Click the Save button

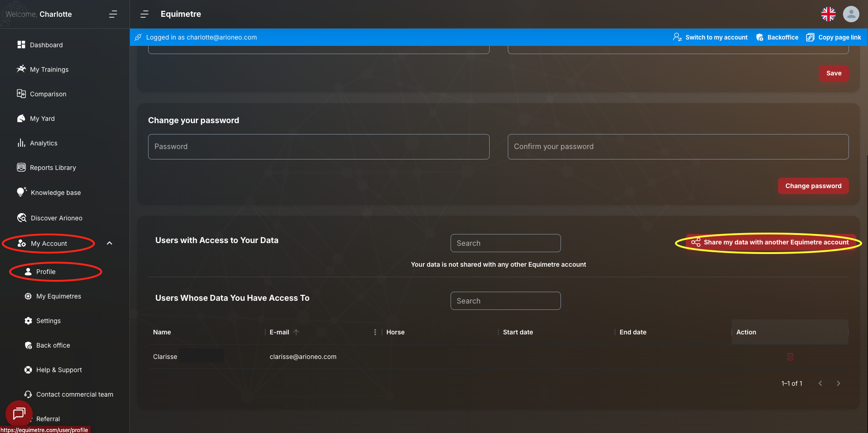click(x=833, y=73)
